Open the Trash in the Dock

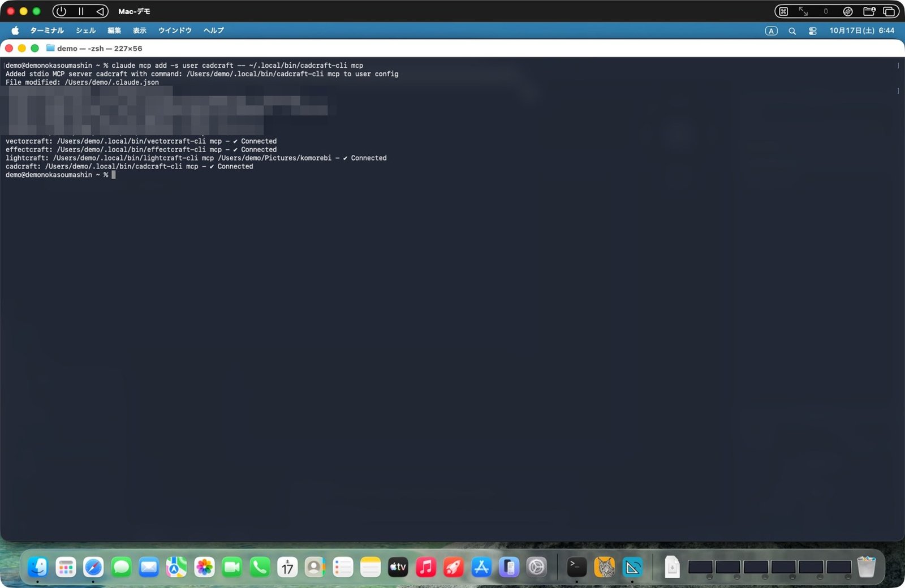pos(866,567)
